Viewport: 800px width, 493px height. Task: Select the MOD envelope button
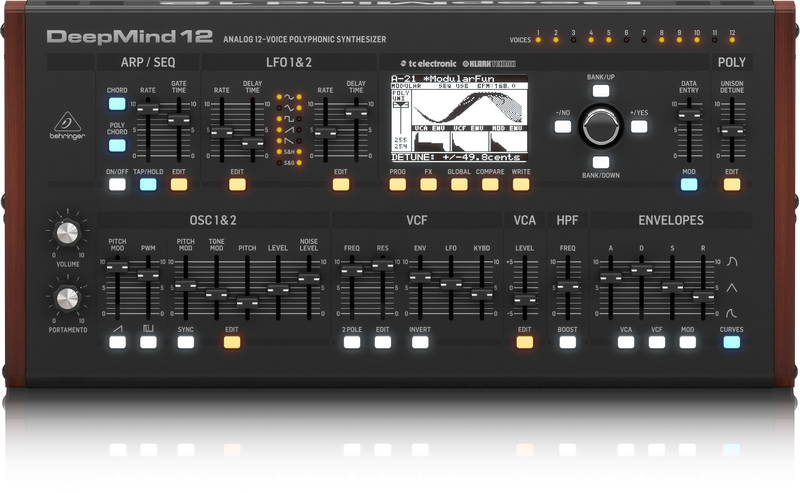point(687,342)
